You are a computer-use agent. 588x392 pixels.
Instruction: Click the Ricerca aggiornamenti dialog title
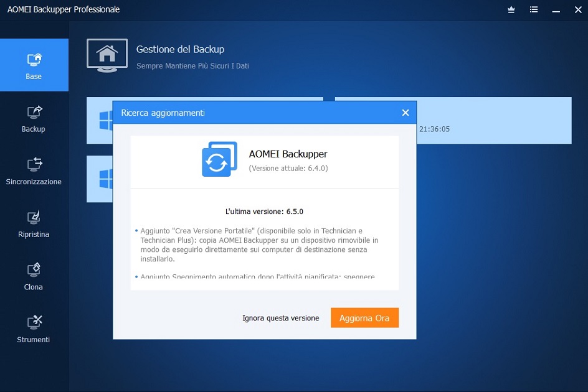pyautogui.click(x=163, y=113)
